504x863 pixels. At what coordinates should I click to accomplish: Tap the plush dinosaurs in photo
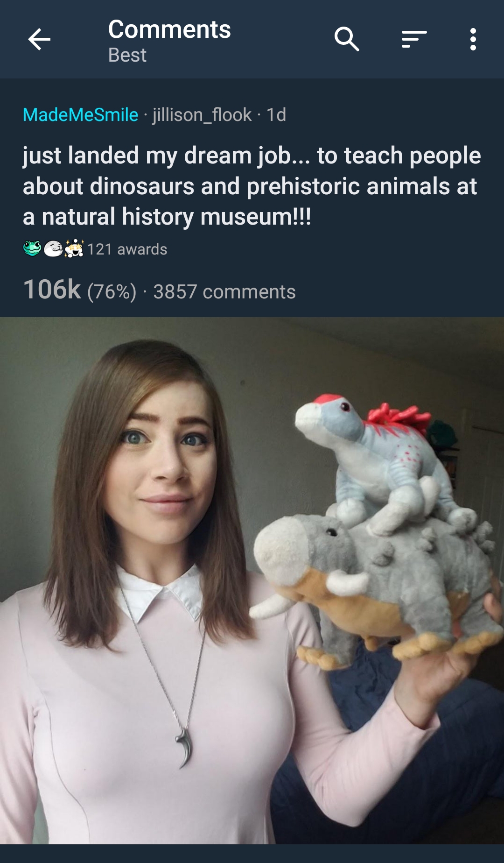click(378, 528)
